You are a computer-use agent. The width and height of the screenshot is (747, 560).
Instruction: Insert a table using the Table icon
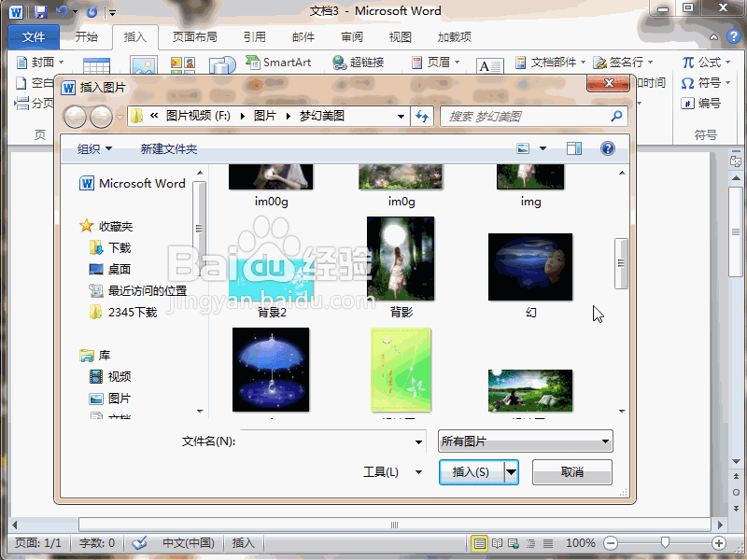pos(96,66)
